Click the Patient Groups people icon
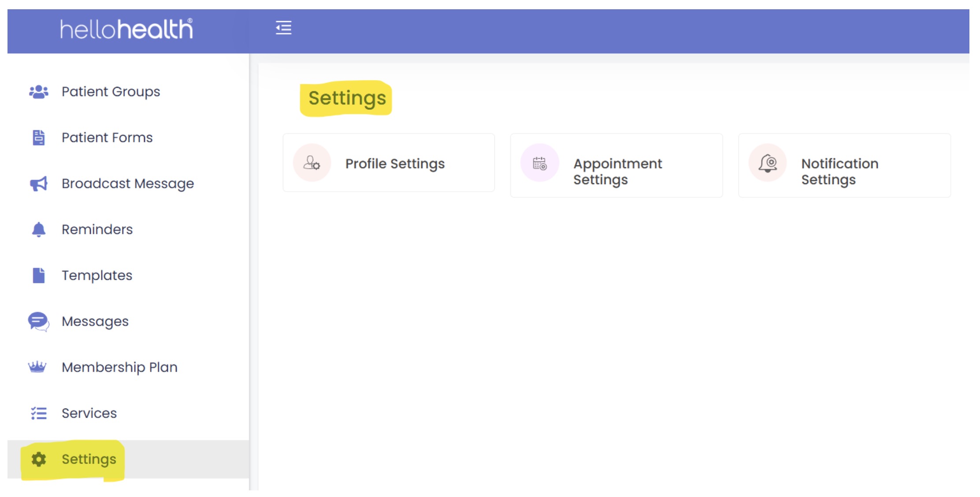This screenshot has height=497, width=980. tap(39, 92)
